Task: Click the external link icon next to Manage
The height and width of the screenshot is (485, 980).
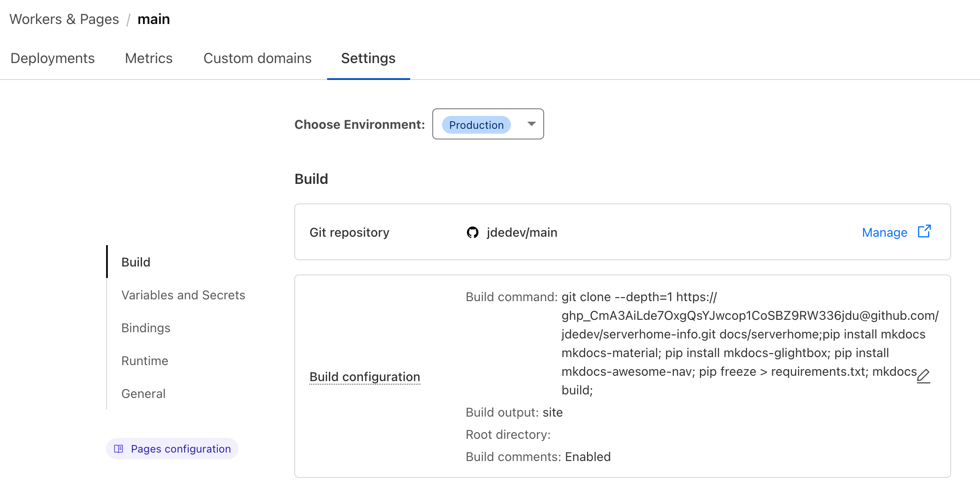Action: [924, 231]
